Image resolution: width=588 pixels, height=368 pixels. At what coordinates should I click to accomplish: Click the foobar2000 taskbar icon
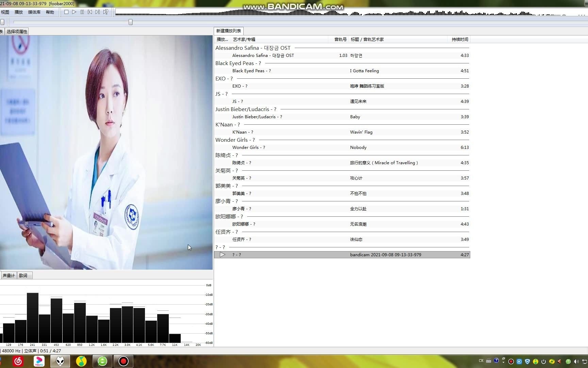(60, 361)
